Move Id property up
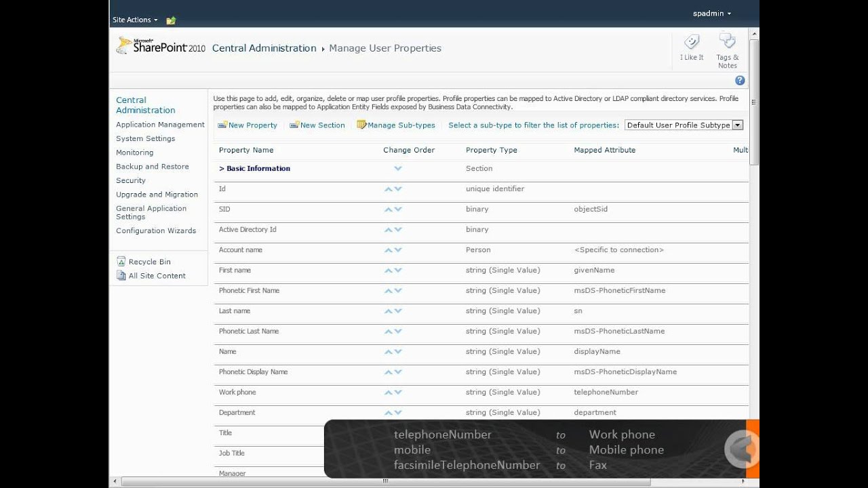Image resolution: width=868 pixels, height=488 pixels. tap(389, 189)
